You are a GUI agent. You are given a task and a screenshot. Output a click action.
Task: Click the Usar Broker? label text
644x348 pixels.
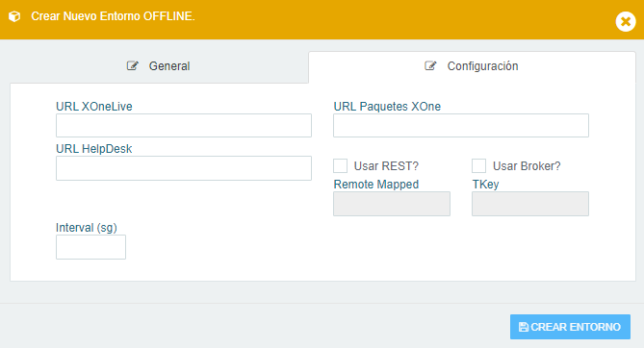point(527,166)
